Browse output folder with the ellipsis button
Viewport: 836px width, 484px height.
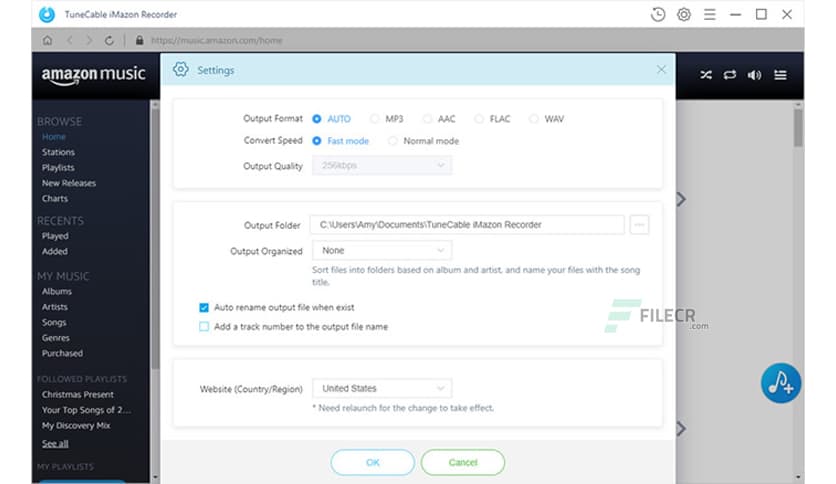(x=640, y=225)
